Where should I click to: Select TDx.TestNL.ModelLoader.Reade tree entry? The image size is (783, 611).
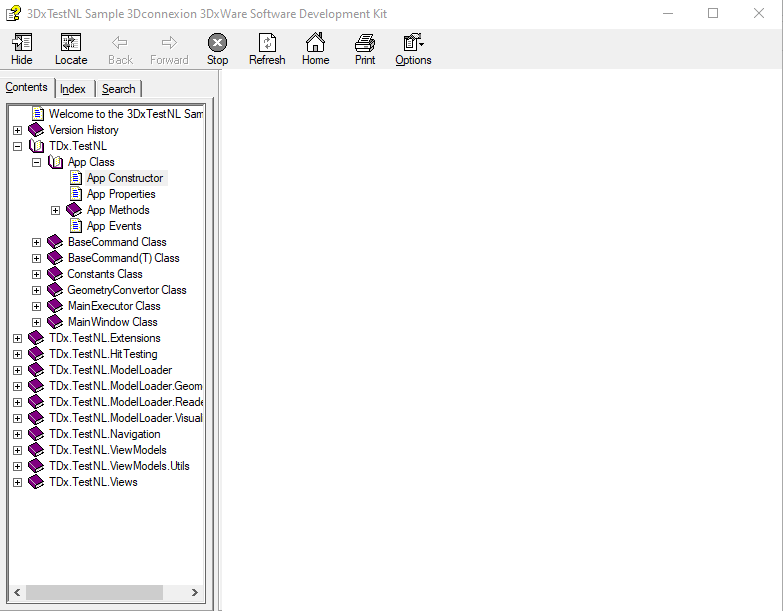pyautogui.click(x=126, y=402)
